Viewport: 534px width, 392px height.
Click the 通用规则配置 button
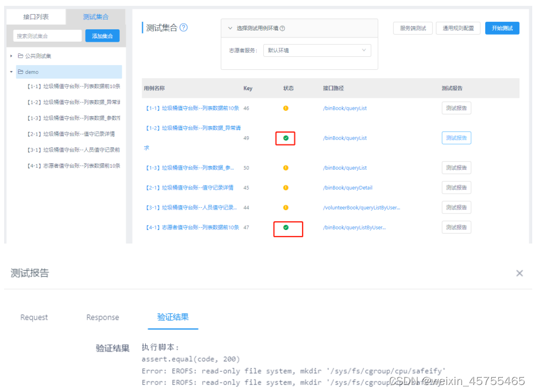click(x=458, y=28)
